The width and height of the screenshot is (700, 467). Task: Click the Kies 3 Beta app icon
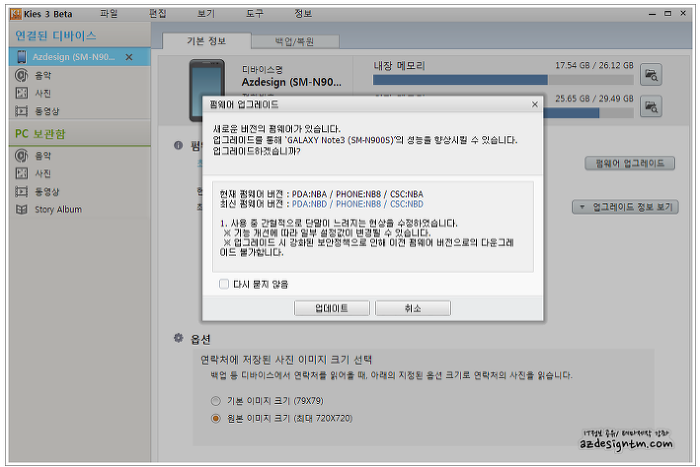tap(16, 14)
